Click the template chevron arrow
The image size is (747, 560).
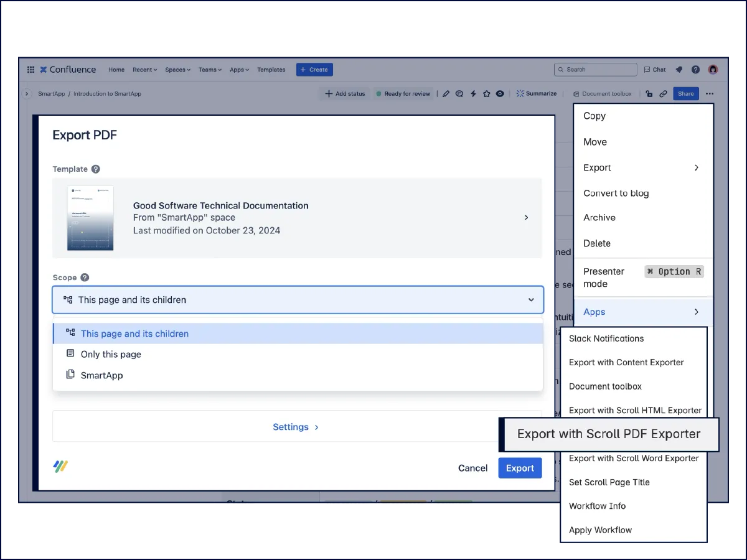[526, 218]
